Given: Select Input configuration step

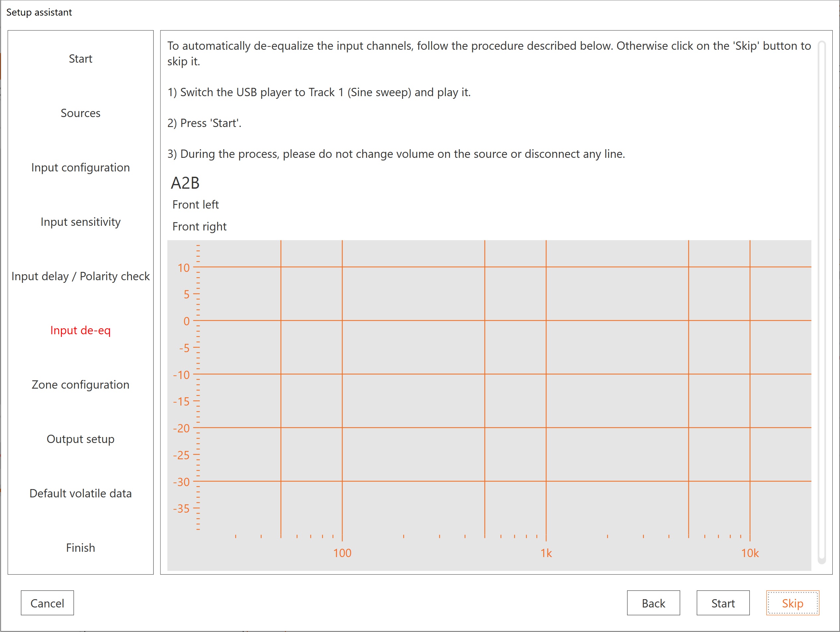Looking at the screenshot, I should [80, 167].
